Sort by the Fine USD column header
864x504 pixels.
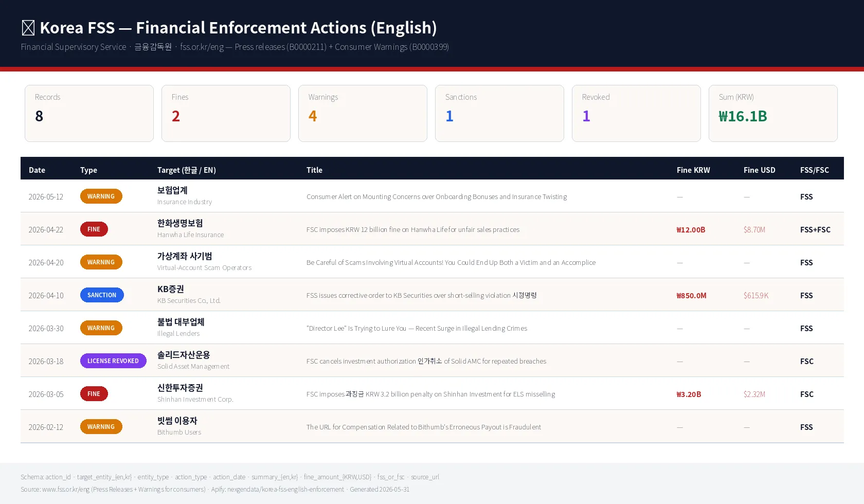[x=759, y=170]
